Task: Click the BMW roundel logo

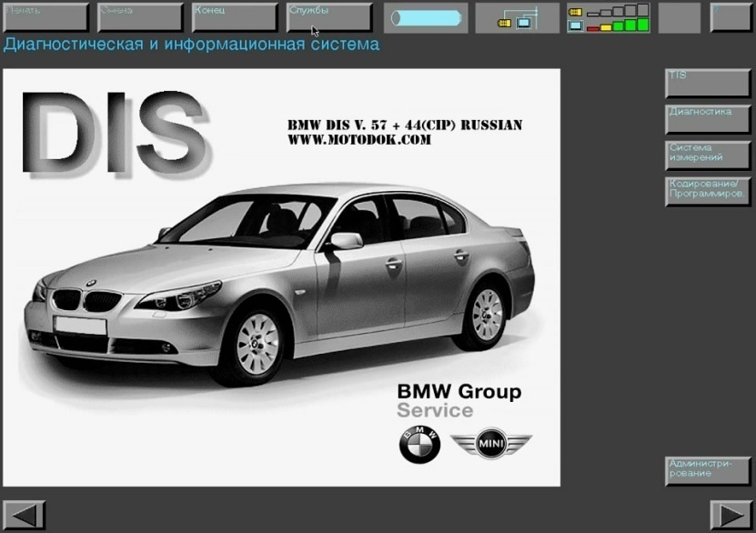Action: pos(419,445)
